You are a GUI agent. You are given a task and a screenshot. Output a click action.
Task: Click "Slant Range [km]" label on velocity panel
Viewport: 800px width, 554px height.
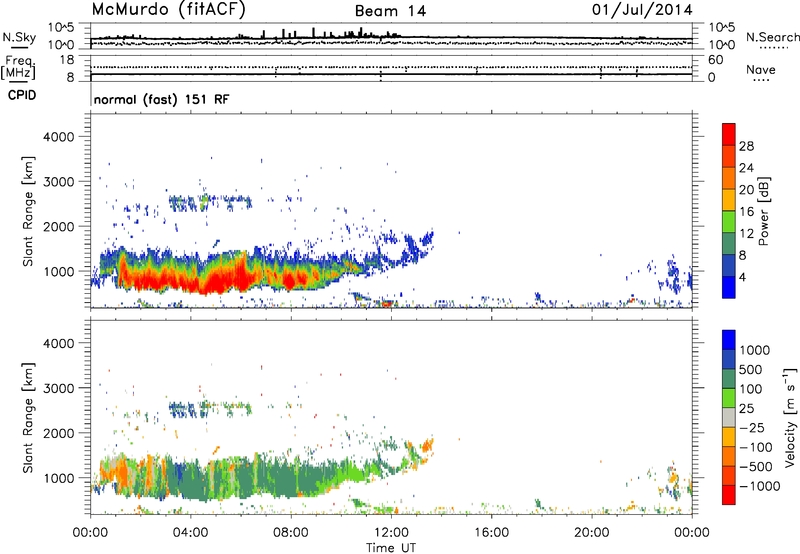[28, 417]
